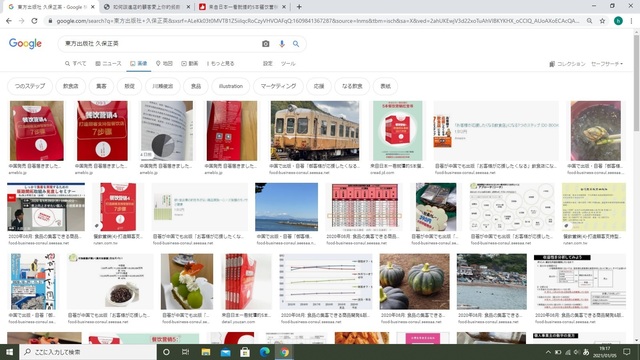Viewport: 640px width, 360px height.
Task: Open a new browser tab
Action: pyautogui.click(x=299, y=7)
